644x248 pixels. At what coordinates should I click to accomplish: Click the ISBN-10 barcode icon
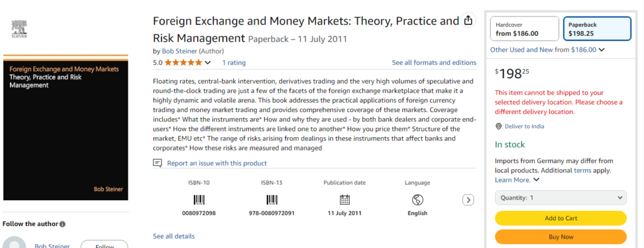coord(199,200)
